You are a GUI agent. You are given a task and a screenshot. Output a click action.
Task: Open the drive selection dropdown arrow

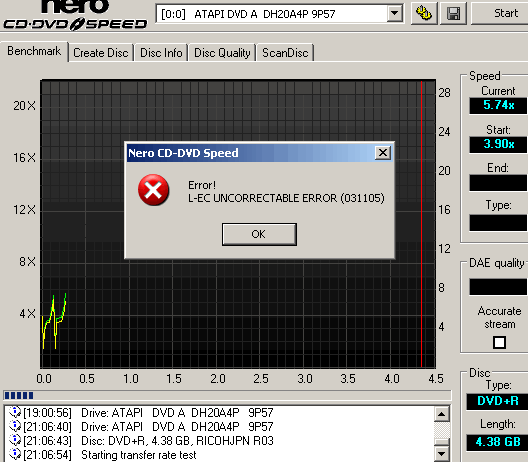[x=394, y=14]
